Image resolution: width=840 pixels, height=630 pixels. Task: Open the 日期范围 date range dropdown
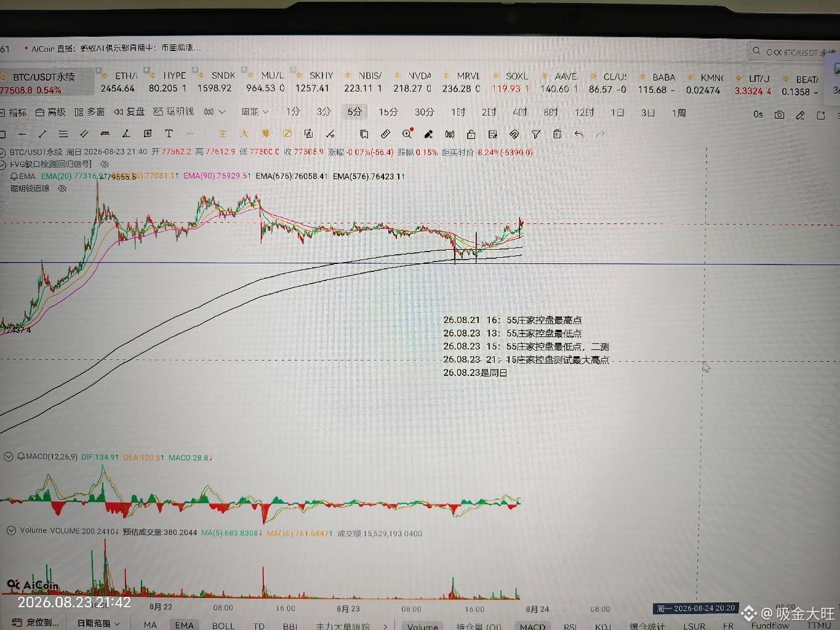click(x=98, y=623)
